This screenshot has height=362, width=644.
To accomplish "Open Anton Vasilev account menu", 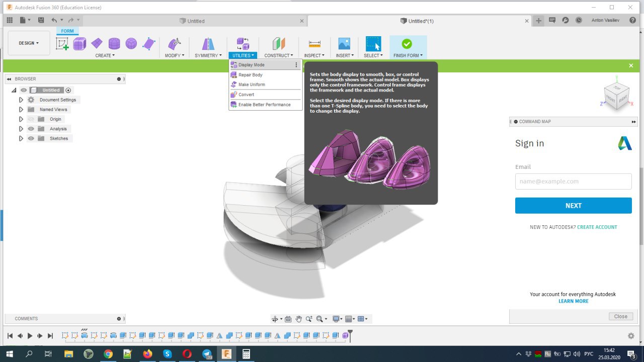I will [x=606, y=21].
